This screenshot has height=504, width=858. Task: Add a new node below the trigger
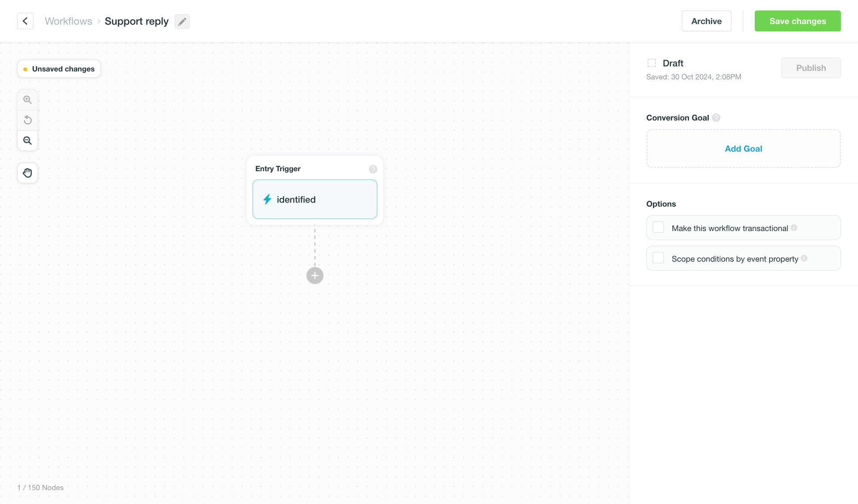[315, 275]
